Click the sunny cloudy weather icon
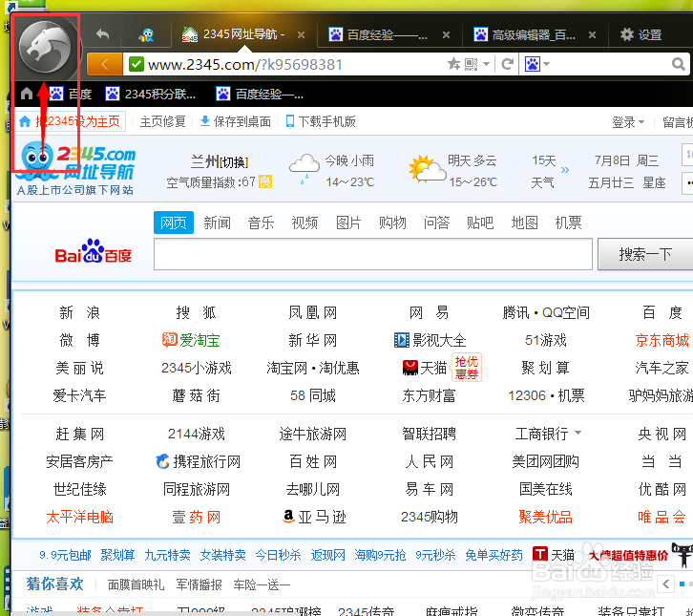This screenshot has height=616, width=693. [x=427, y=169]
